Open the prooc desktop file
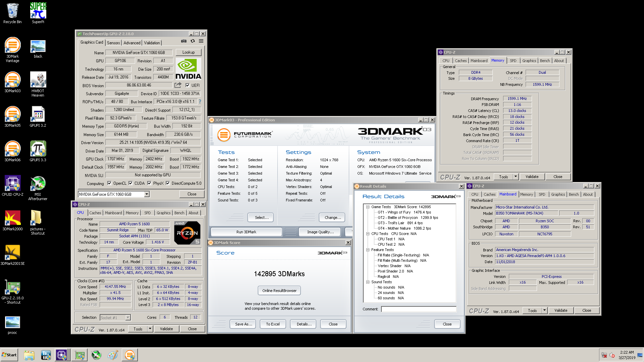The width and height of the screenshot is (644, 362). click(12, 325)
